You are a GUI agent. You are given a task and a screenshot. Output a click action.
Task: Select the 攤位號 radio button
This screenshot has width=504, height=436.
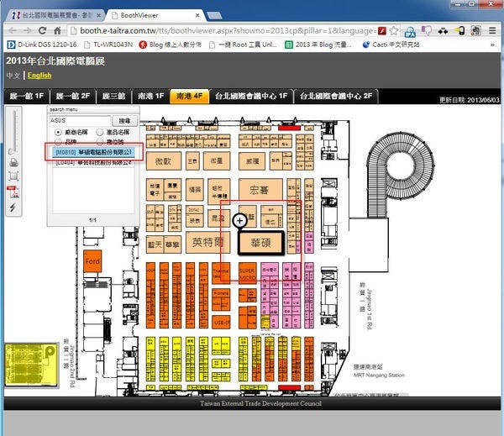(x=100, y=142)
